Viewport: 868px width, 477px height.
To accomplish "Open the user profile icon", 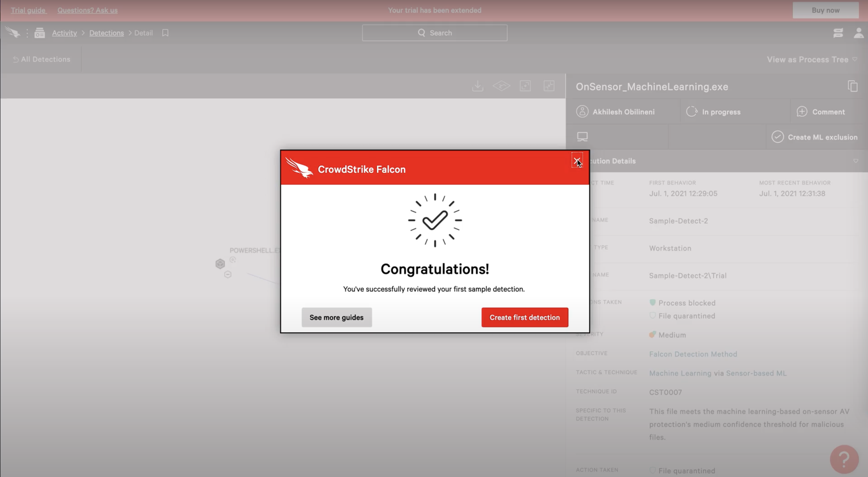I will 859,33.
